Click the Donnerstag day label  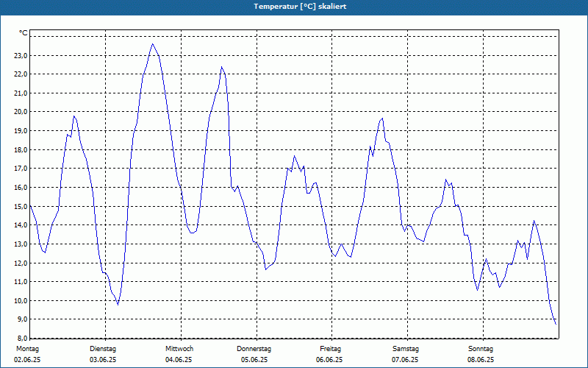coord(254,349)
